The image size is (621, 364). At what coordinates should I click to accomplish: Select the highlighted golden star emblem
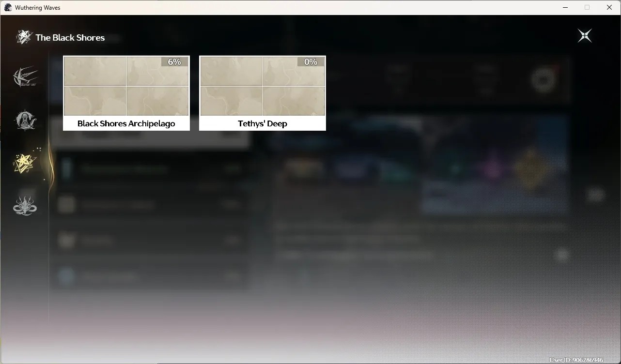(x=25, y=163)
